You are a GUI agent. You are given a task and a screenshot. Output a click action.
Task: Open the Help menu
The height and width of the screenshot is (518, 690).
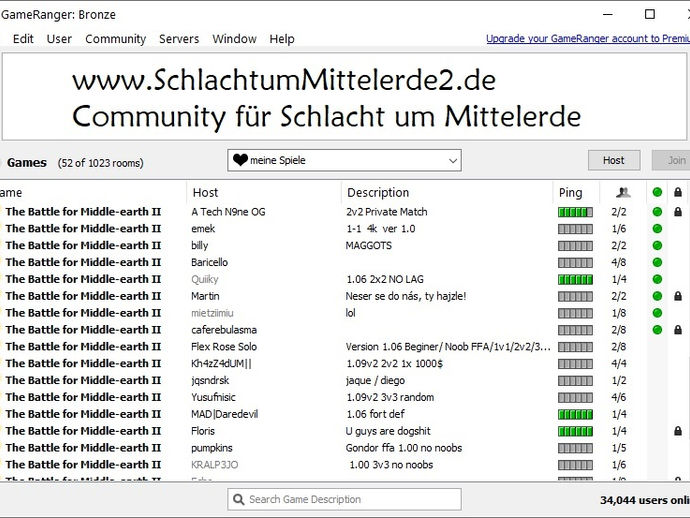coord(282,39)
